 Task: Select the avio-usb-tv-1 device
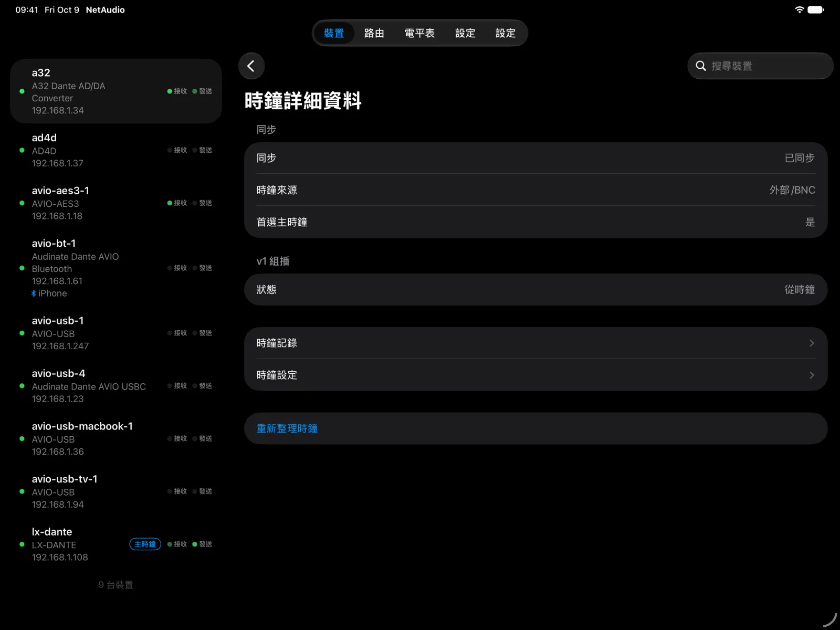pyautogui.click(x=116, y=491)
